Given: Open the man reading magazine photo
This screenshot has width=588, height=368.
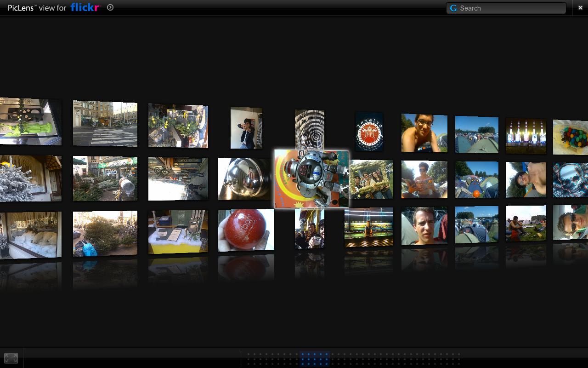Looking at the screenshot, I should (424, 179).
